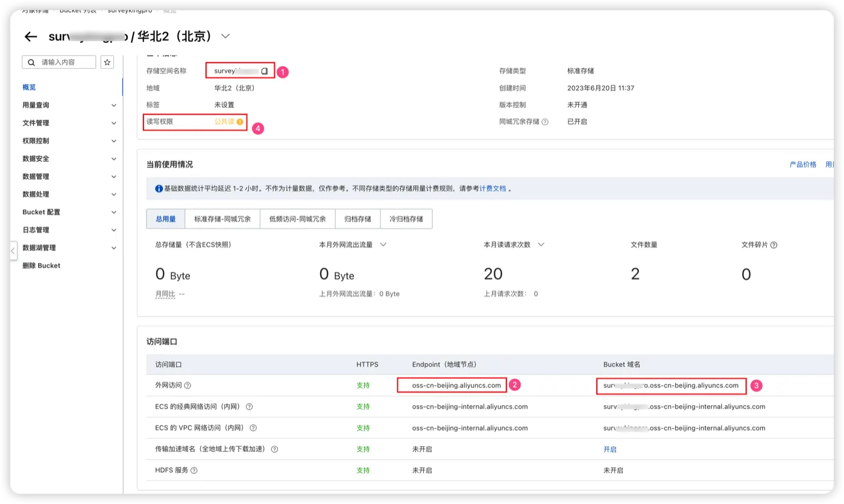Image resolution: width=844 pixels, height=504 pixels.
Task: Click help icon beside 外网访问
Action: (187, 385)
